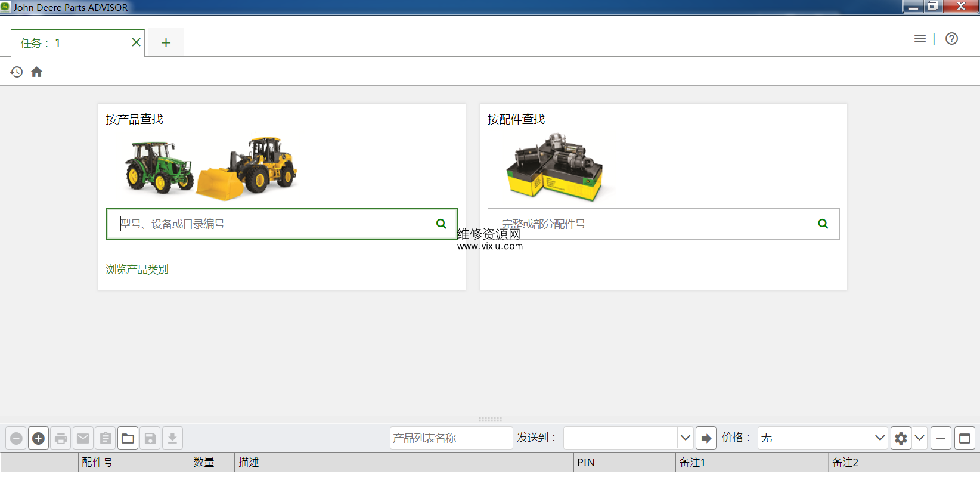
Task: Expand the arrow next to settings gear
Action: coord(919,438)
